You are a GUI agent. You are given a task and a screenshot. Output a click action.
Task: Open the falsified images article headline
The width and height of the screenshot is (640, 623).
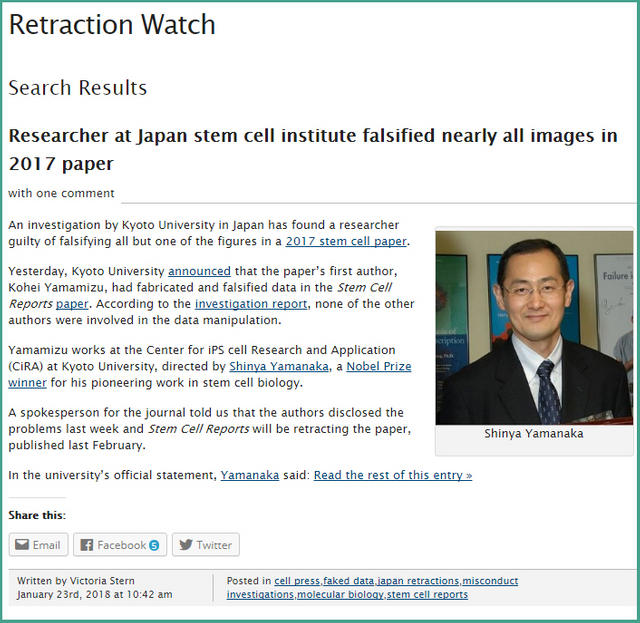click(313, 149)
